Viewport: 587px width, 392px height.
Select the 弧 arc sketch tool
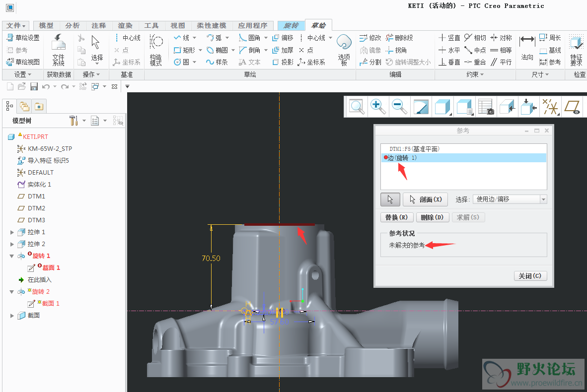(214, 38)
